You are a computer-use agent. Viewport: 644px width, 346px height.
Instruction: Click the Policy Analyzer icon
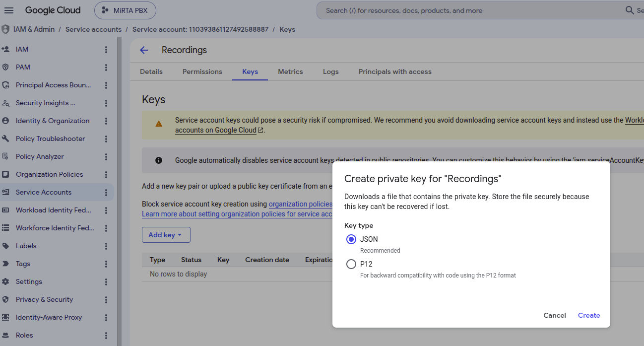(5, 156)
